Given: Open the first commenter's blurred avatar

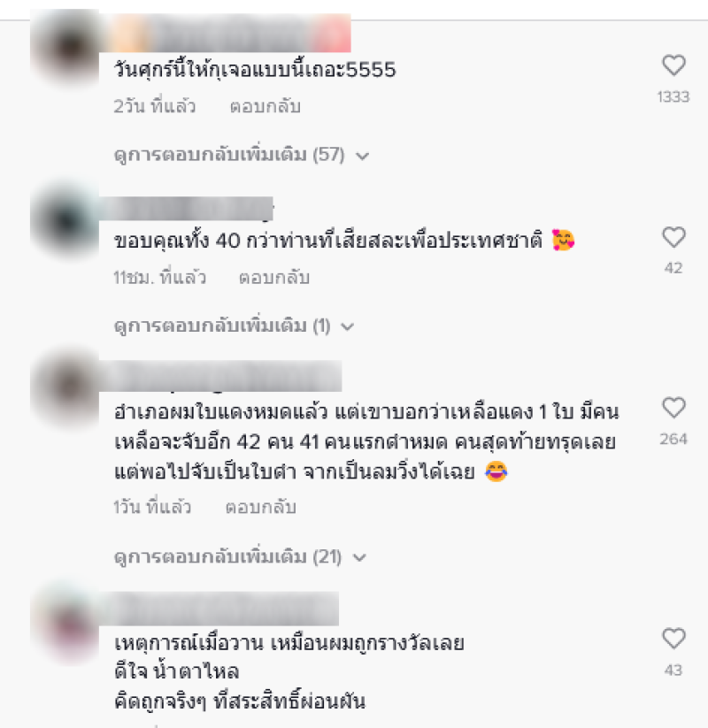Looking at the screenshot, I should 65,48.
